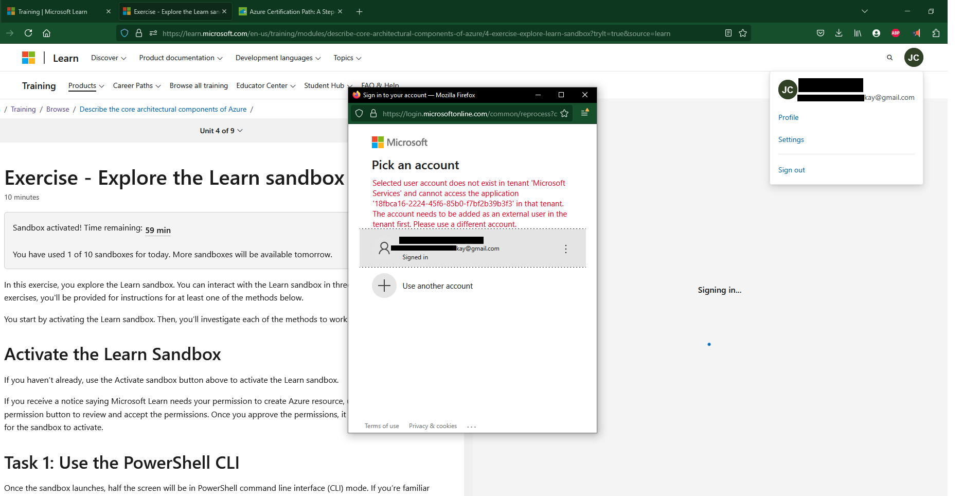Close the Azure Certification Path tab

[x=340, y=11]
